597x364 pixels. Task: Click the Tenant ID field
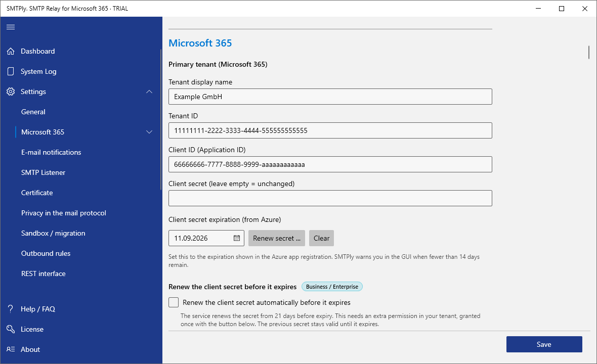[x=330, y=130]
